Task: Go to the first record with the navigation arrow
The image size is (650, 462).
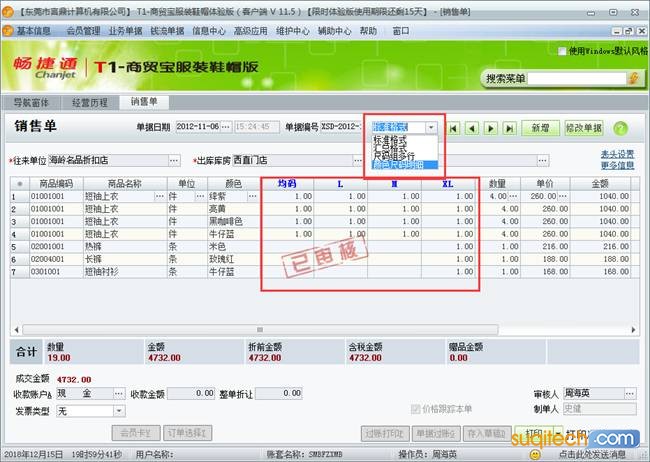Action: tap(453, 128)
